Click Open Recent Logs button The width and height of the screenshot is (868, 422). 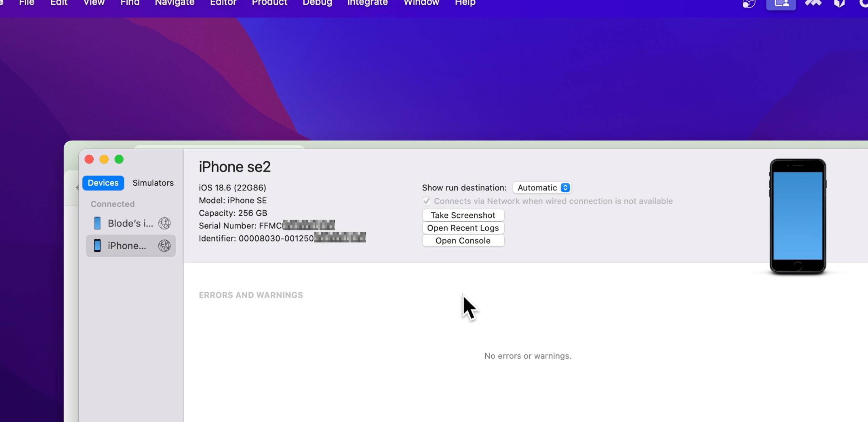[x=463, y=228]
